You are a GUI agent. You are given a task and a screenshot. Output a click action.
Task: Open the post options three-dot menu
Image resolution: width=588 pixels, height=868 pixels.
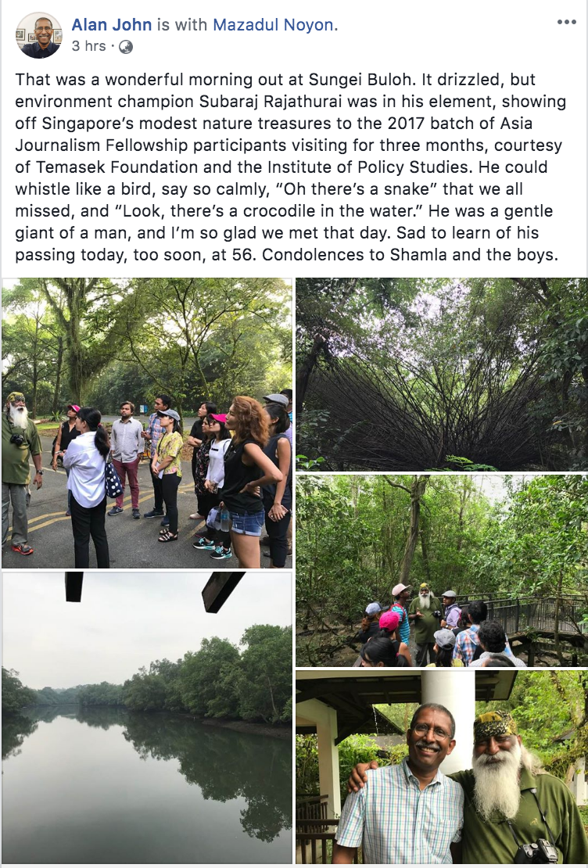coord(566,22)
